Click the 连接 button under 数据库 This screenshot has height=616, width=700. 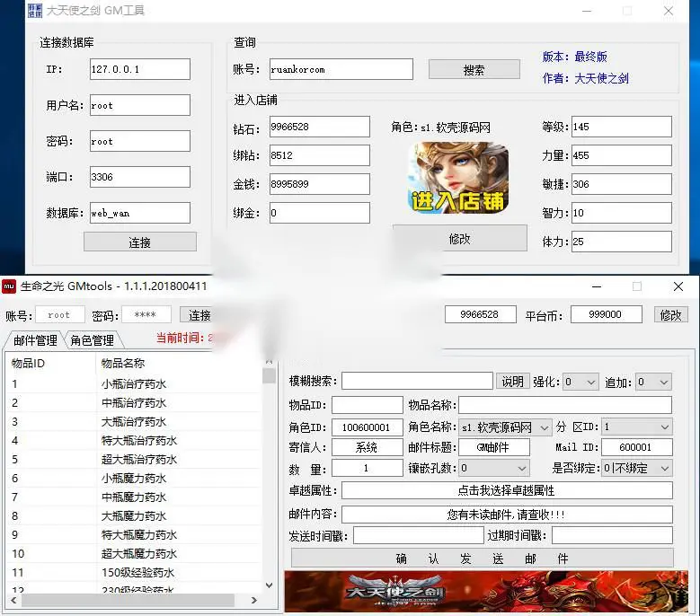[140, 242]
